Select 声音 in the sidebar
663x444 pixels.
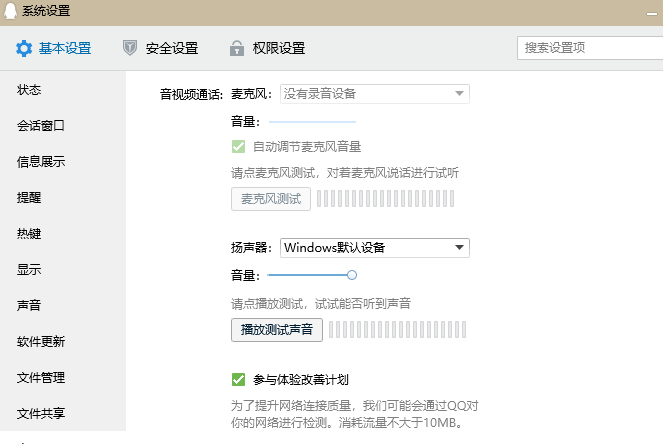pos(29,306)
